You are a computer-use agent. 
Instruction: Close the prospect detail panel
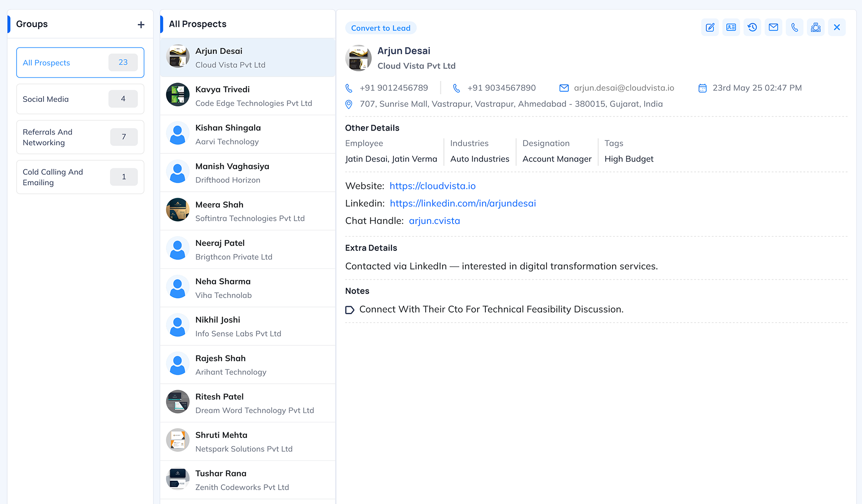(837, 27)
